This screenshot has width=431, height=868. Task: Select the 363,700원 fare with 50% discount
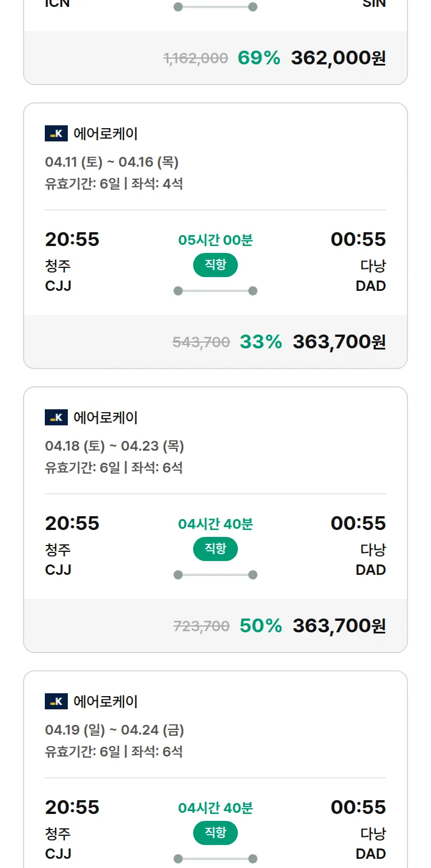pyautogui.click(x=339, y=626)
